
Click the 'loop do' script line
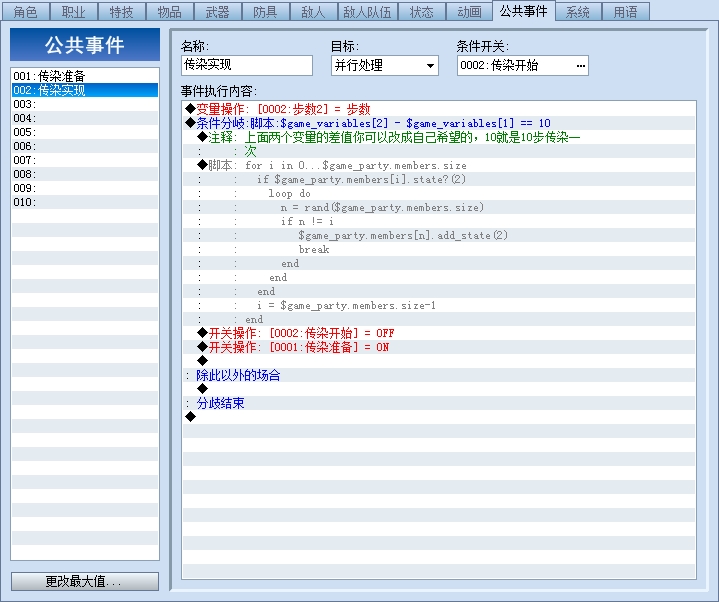click(439, 193)
